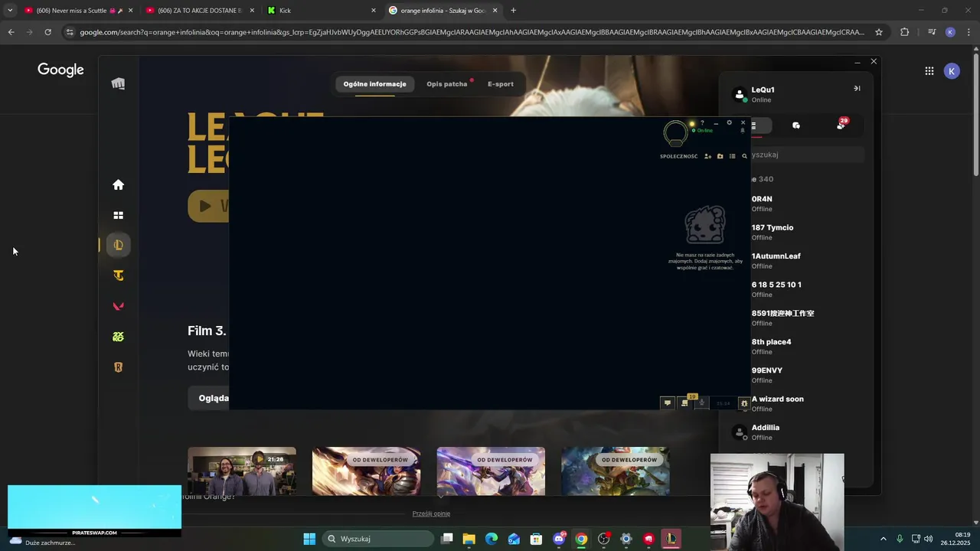Open League of Legends taskbar icon

(x=671, y=539)
